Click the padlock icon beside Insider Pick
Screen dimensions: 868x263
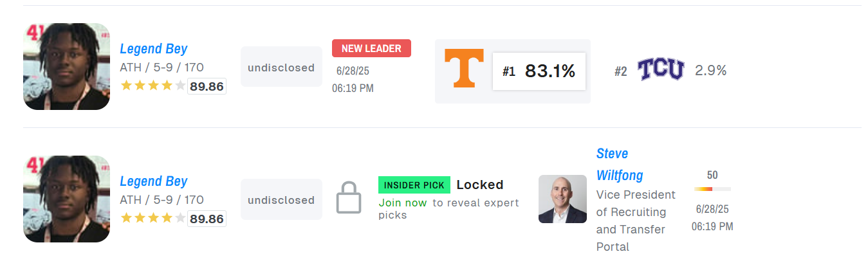(x=349, y=198)
